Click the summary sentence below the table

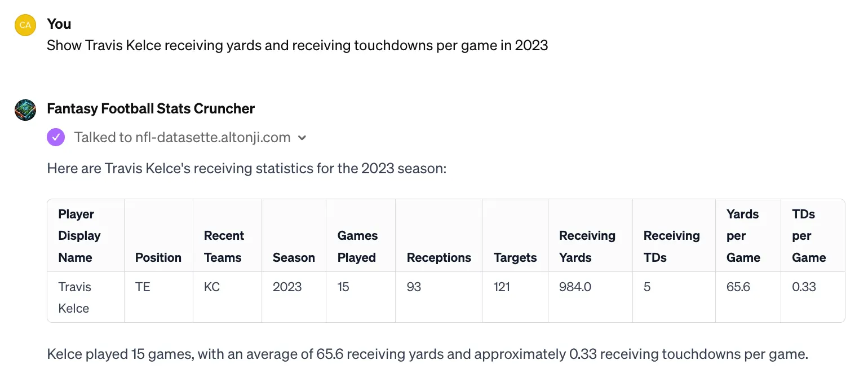pos(428,354)
